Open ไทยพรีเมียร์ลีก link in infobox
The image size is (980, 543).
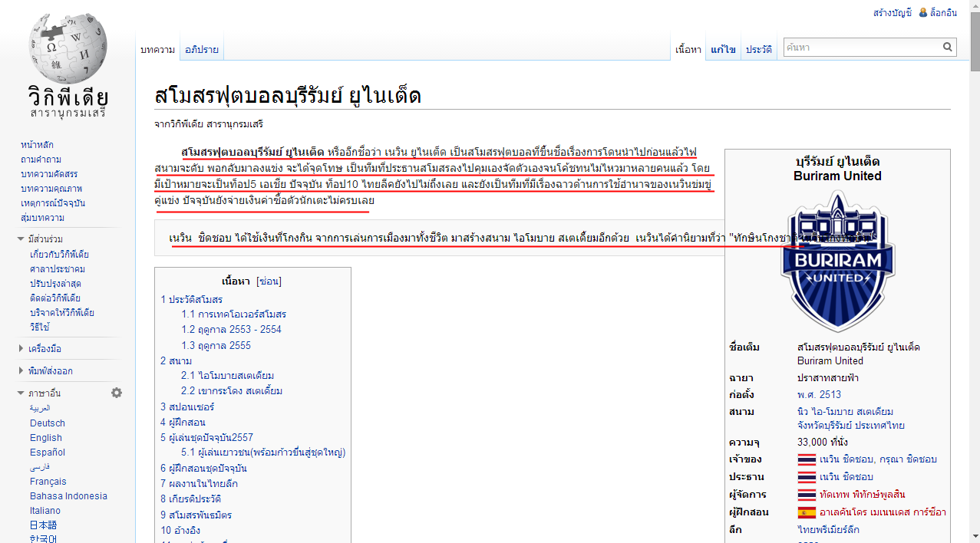coord(828,530)
